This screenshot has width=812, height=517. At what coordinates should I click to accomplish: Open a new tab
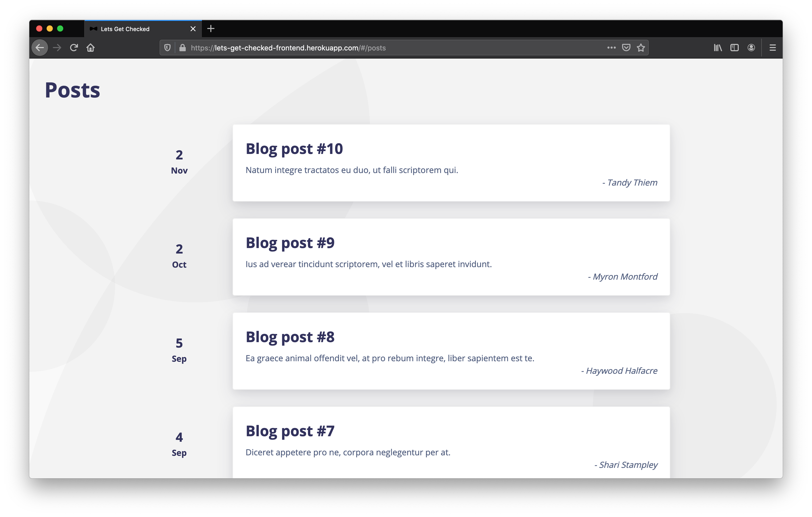(211, 29)
